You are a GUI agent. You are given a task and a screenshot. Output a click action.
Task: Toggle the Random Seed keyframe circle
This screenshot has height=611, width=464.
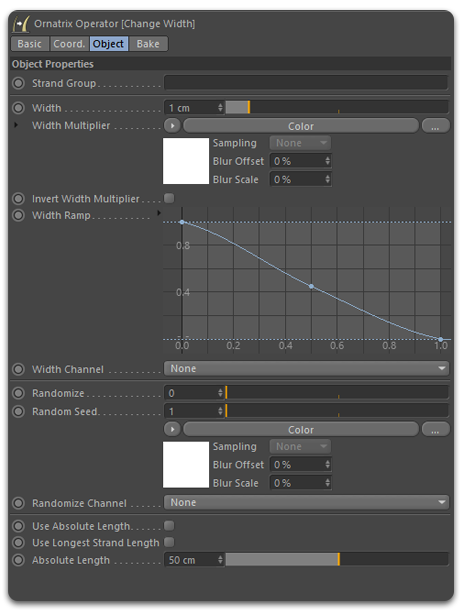[x=18, y=411]
